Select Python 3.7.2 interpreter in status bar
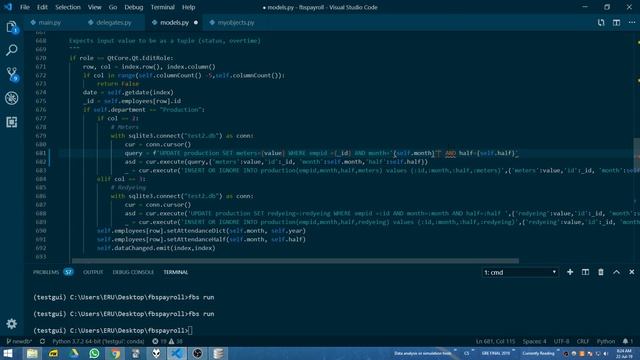 point(98,341)
